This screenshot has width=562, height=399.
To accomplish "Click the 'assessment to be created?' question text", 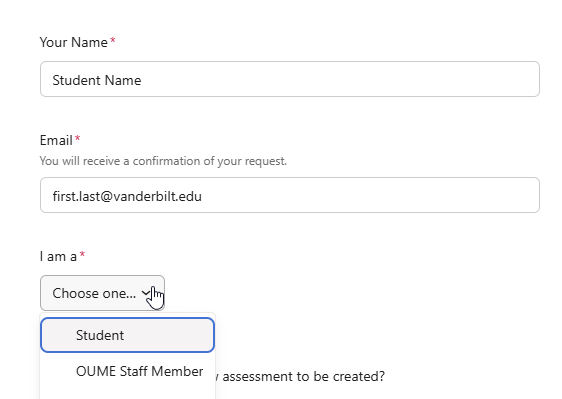I will click(304, 376).
